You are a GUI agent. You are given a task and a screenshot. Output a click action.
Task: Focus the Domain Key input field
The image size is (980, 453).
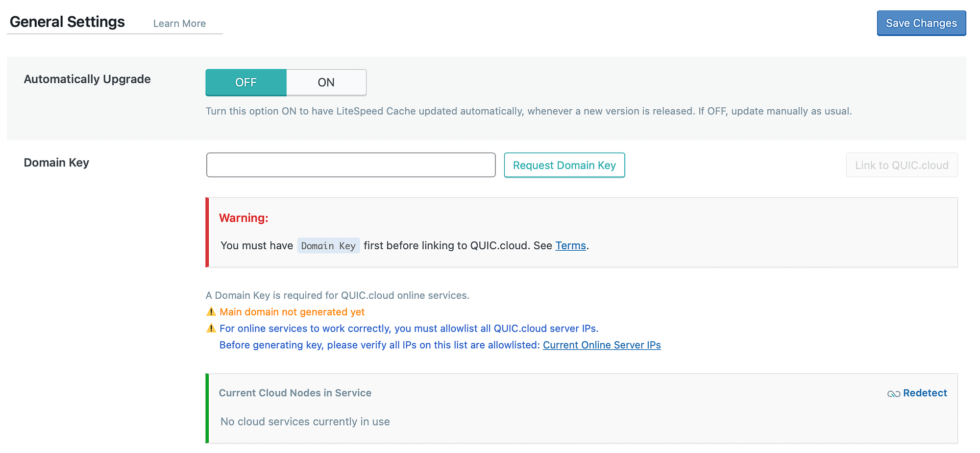click(x=351, y=165)
